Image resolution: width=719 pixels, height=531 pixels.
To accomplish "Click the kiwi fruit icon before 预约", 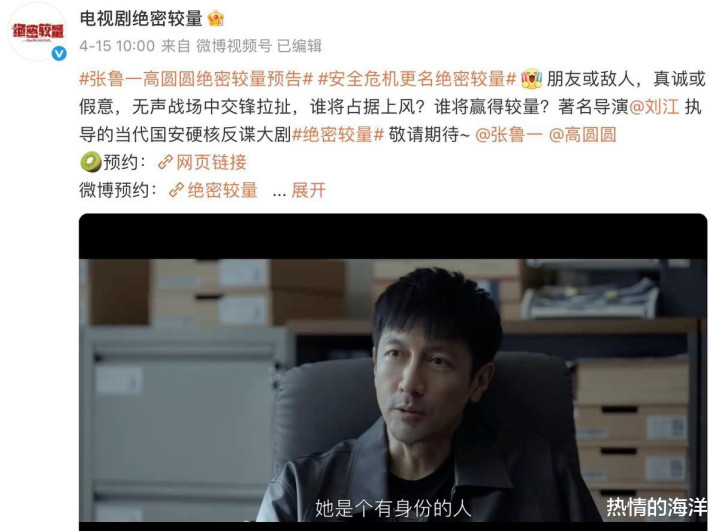I will (x=90, y=162).
